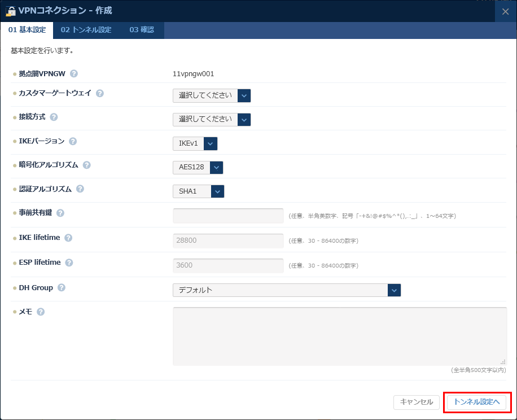
Task: Open the SHA1 authentication dropdown
Action: [x=198, y=191]
